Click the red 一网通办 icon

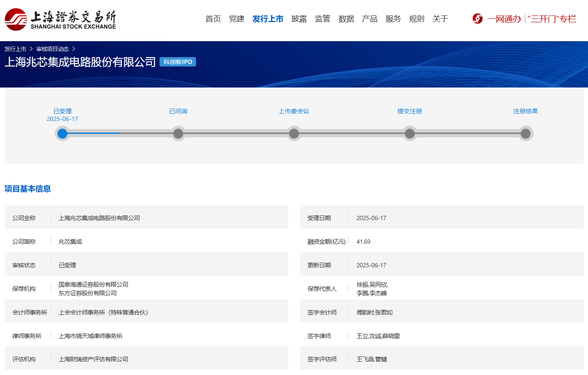pos(477,19)
